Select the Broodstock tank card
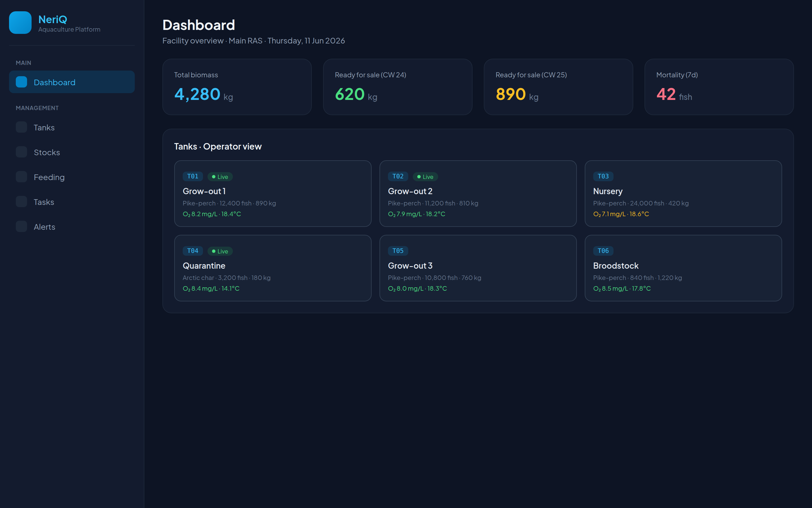Viewport: 812px width, 508px height. 683,268
